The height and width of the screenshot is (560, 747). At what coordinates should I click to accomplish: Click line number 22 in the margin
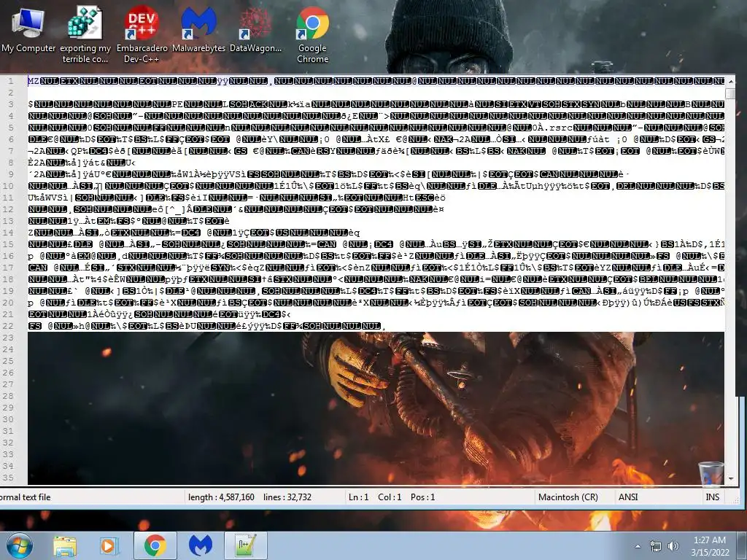[x=8, y=326]
